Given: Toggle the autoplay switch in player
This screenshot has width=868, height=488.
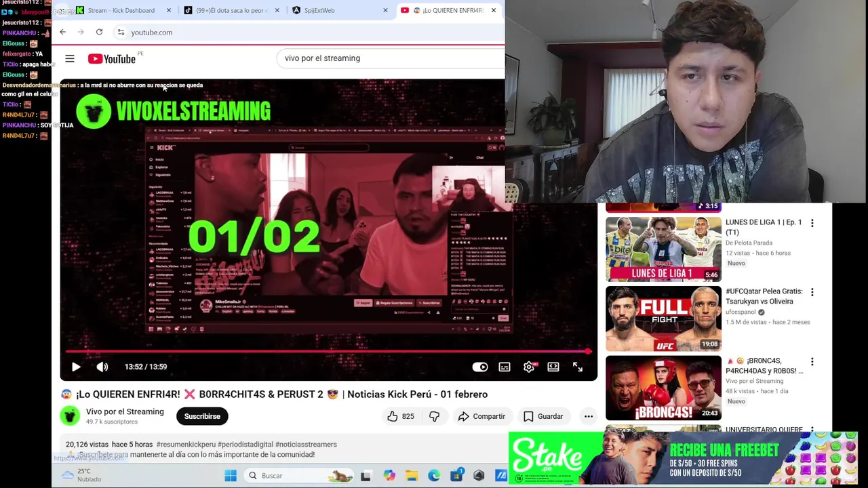Looking at the screenshot, I should pos(480,367).
